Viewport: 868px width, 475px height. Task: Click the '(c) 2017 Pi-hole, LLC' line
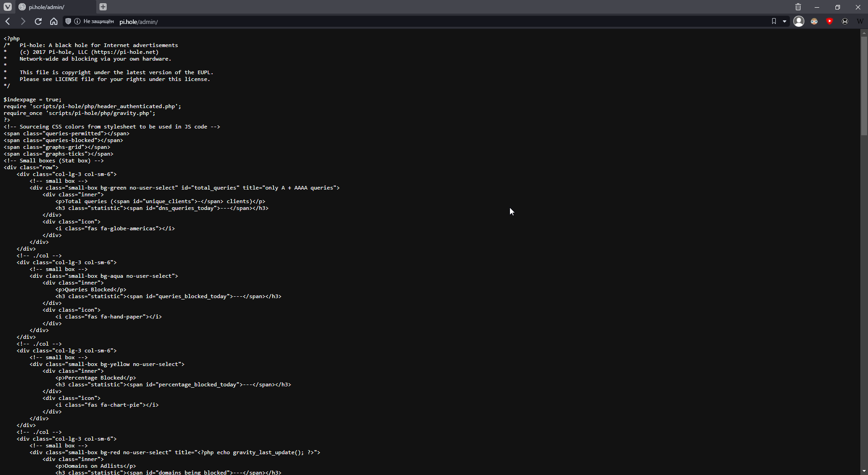coord(89,52)
